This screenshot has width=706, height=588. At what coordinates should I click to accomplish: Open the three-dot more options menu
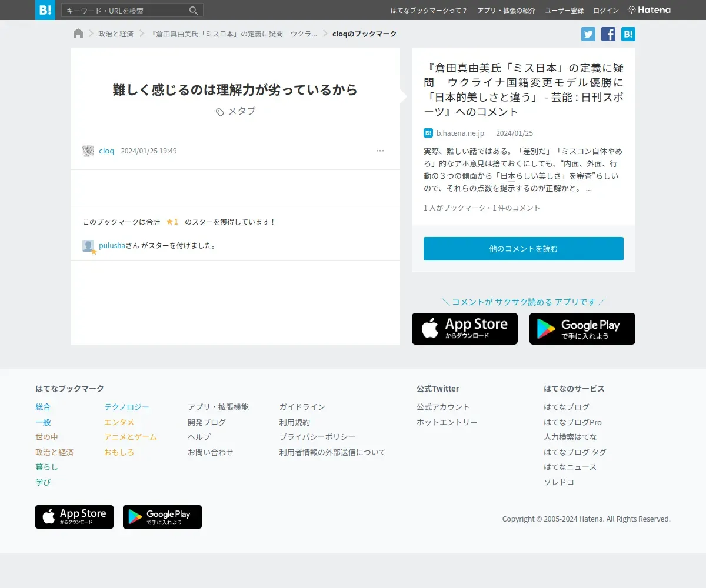[x=380, y=151]
